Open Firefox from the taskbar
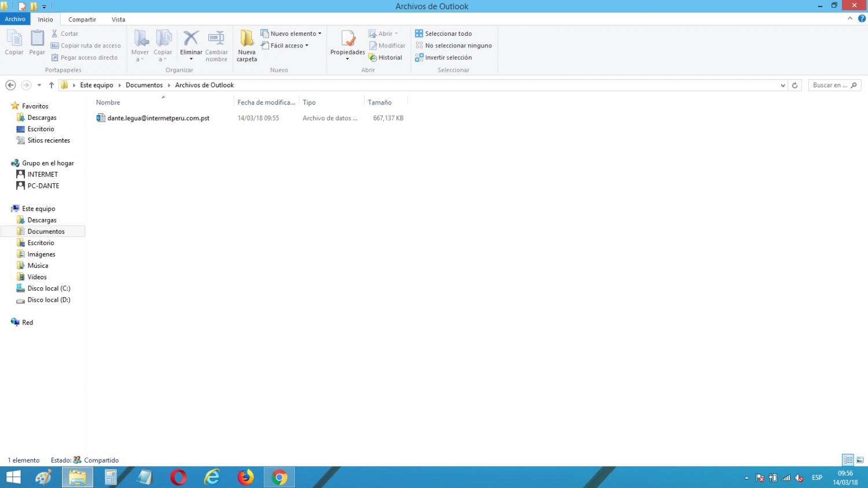Image resolution: width=868 pixels, height=488 pixels. click(x=245, y=478)
